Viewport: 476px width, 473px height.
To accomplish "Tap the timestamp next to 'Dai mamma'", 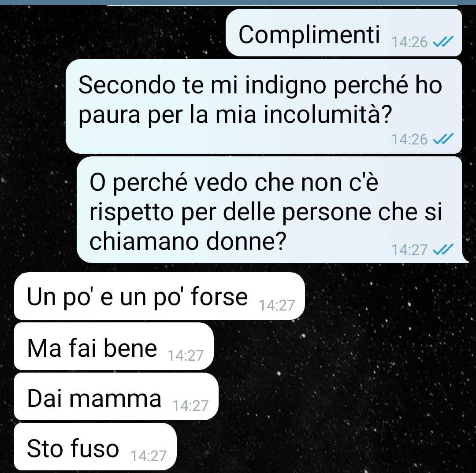I will point(190,406).
